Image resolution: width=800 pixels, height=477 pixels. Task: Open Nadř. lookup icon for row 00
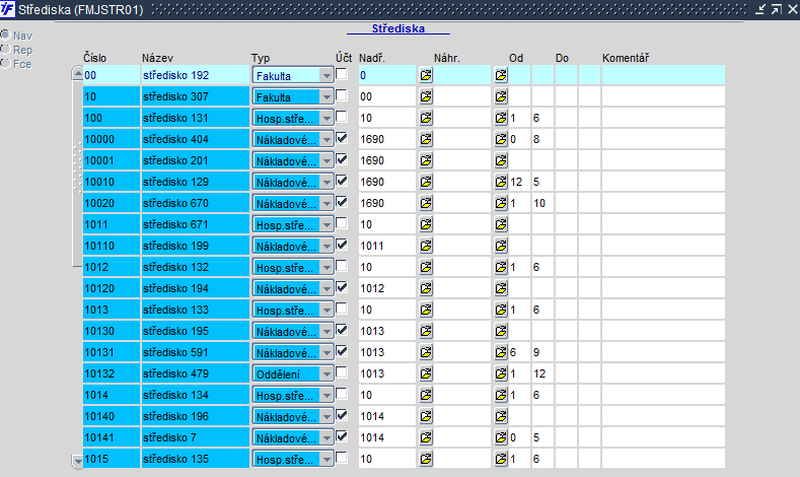(x=426, y=76)
